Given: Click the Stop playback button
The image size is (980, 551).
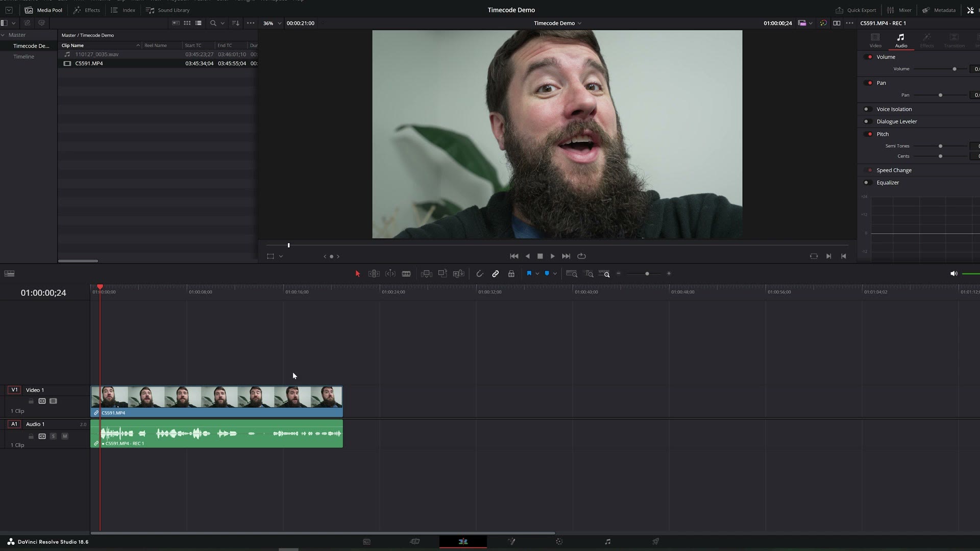Looking at the screenshot, I should coord(540,256).
